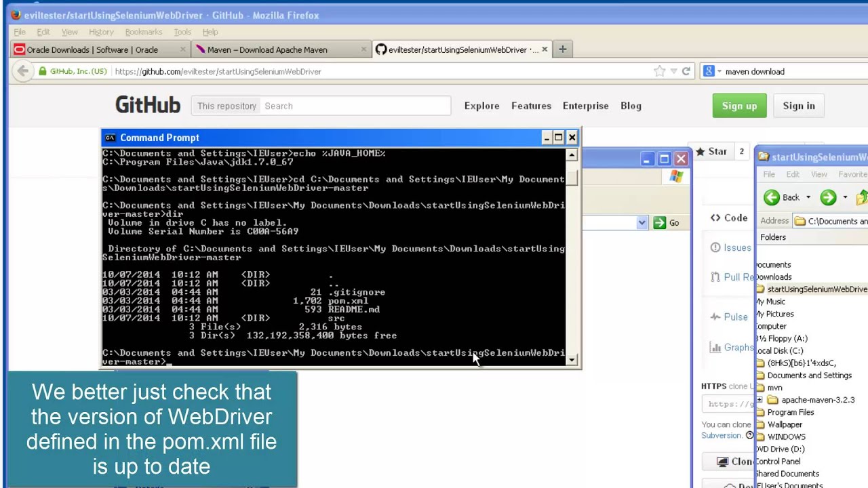The image size is (868, 488).
Task: Open GitHub Blog link
Action: 631,106
